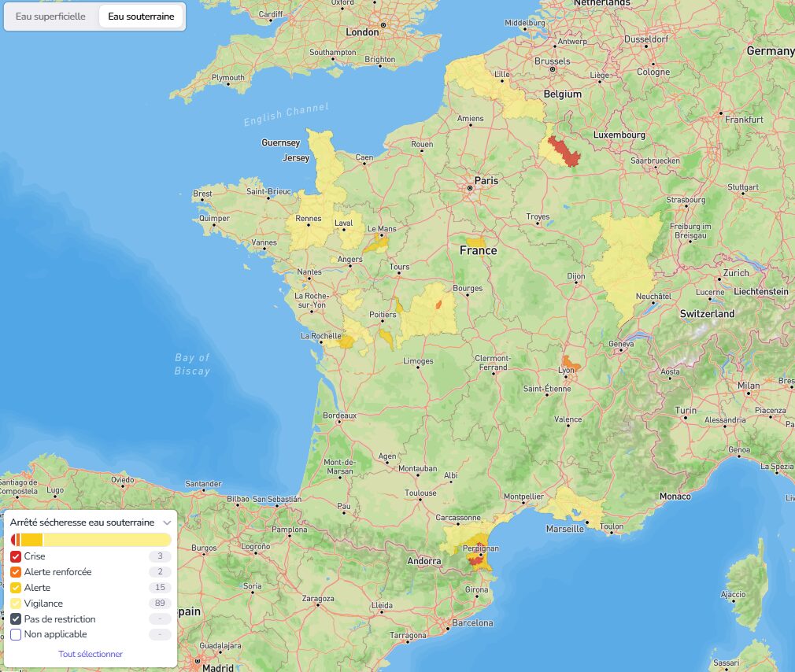Hide the Vigilance layer checkbox
The image size is (795, 672).
(16, 604)
